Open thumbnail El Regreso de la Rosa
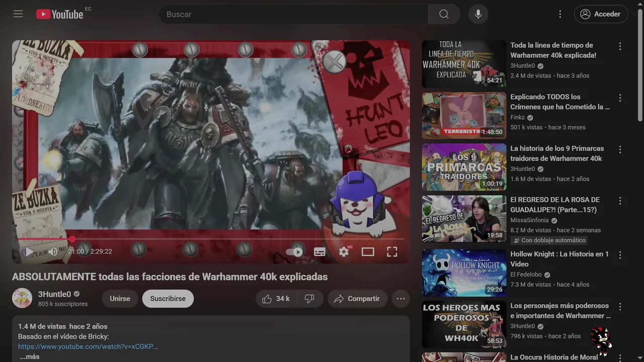 coord(464,219)
